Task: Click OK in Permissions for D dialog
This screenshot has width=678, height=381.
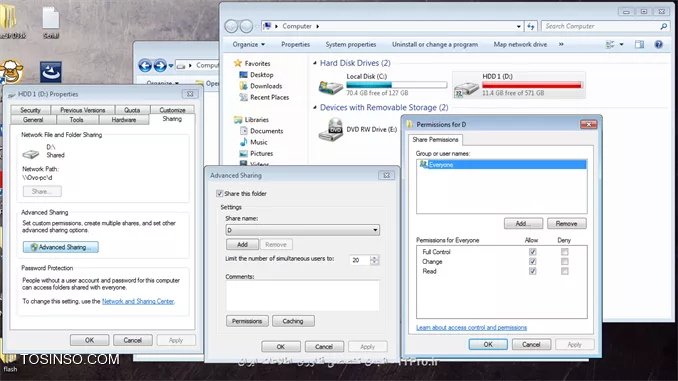Action: 488,344
